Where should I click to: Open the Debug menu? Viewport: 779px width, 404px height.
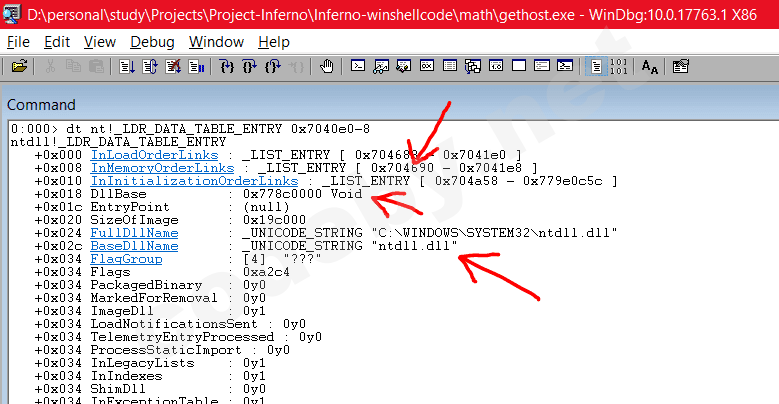(x=153, y=42)
